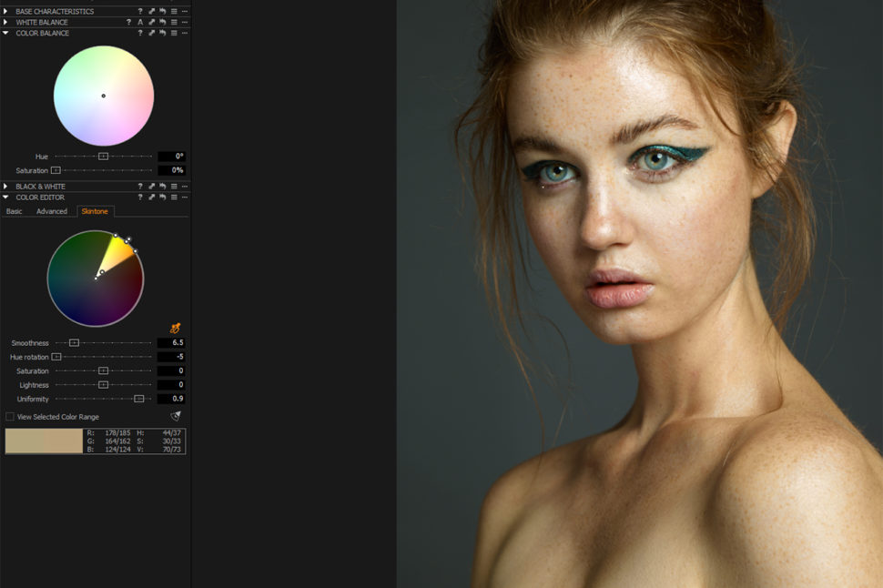
Task: Switch to the Advanced tab
Action: pos(52,211)
